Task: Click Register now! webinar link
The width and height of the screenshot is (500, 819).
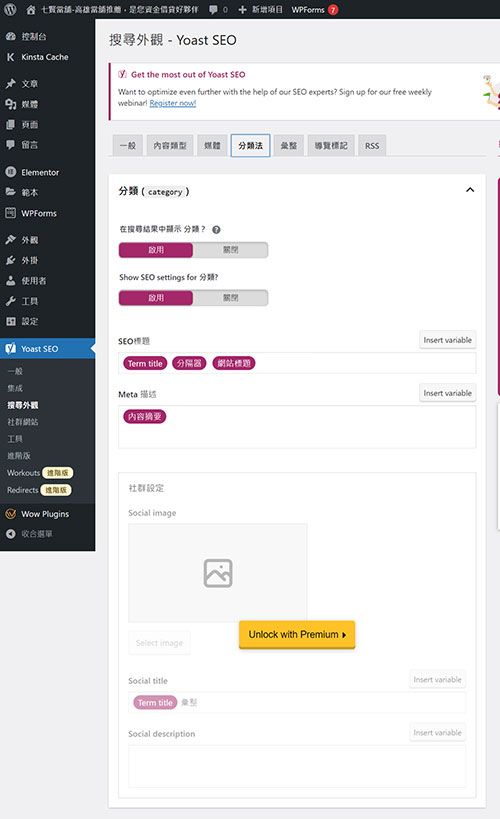Action: coord(172,103)
